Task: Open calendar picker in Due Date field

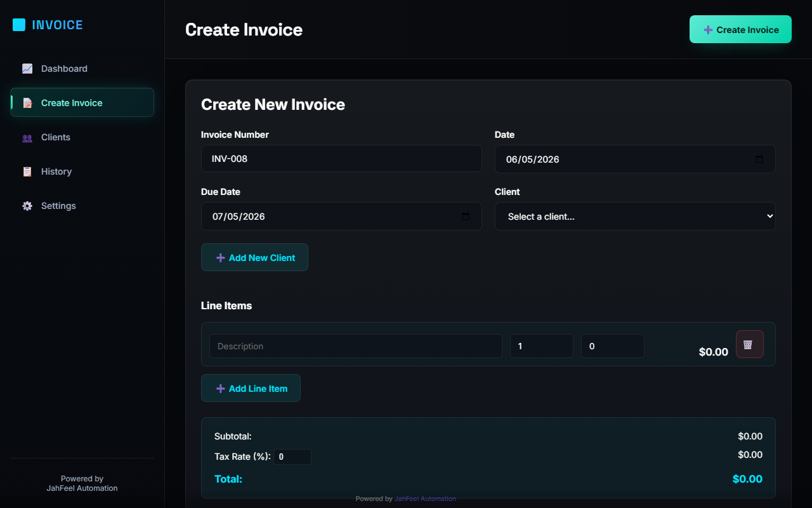Action: [x=466, y=217]
